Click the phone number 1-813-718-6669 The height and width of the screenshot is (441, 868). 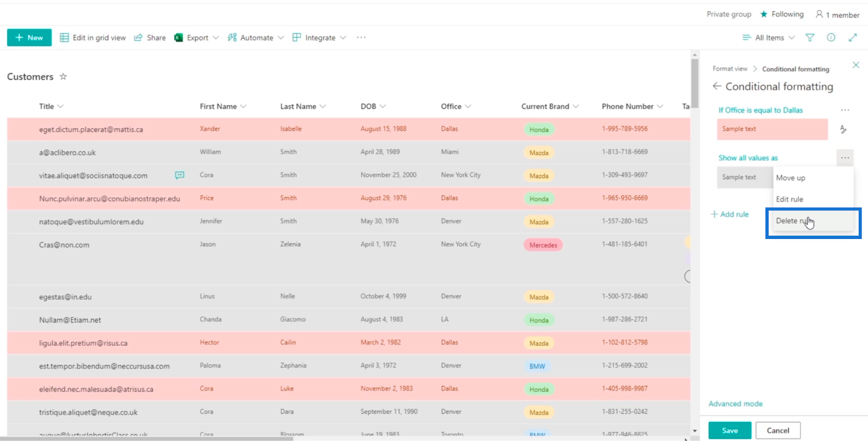[x=624, y=152]
